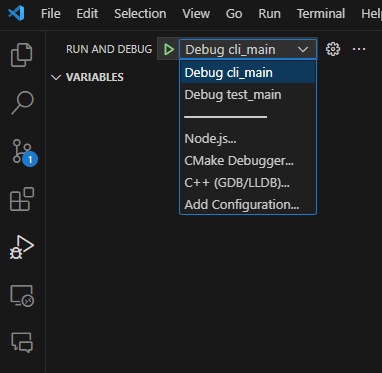The width and height of the screenshot is (382, 373).
Task: Click Add Configuration... entry
Action: click(x=248, y=204)
